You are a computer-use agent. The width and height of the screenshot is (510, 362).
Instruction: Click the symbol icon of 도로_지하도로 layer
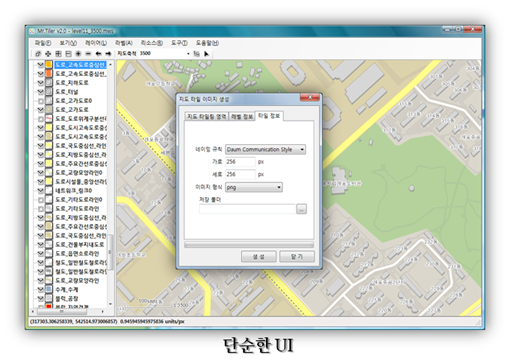pos(49,82)
